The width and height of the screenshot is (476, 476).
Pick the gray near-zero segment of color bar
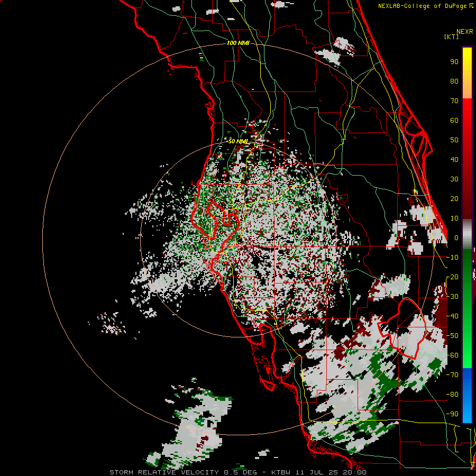coord(467,234)
